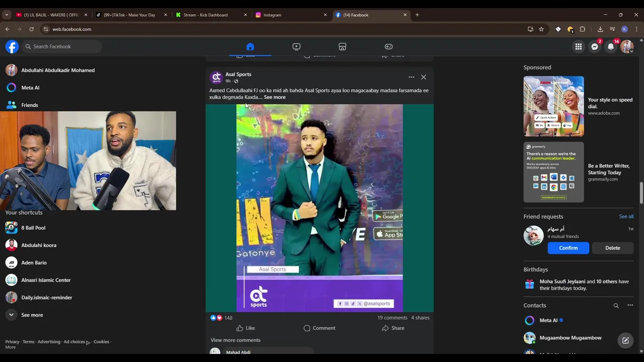Open the Gaming tab icon
The height and width of the screenshot is (362, 644).
388,47
